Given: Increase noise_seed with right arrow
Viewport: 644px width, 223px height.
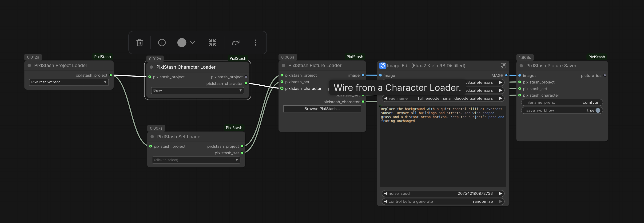Looking at the screenshot, I should 501,194.
